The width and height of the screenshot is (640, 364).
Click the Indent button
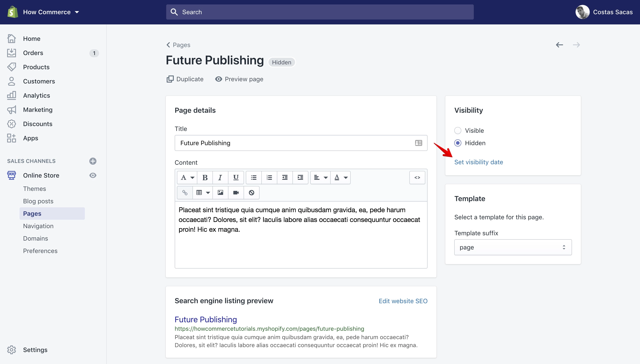[x=300, y=178]
